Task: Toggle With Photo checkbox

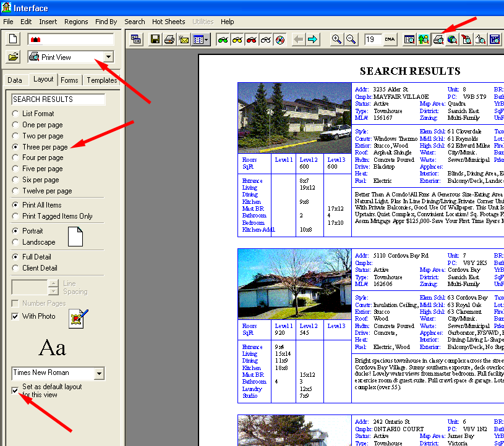Action: point(15,317)
